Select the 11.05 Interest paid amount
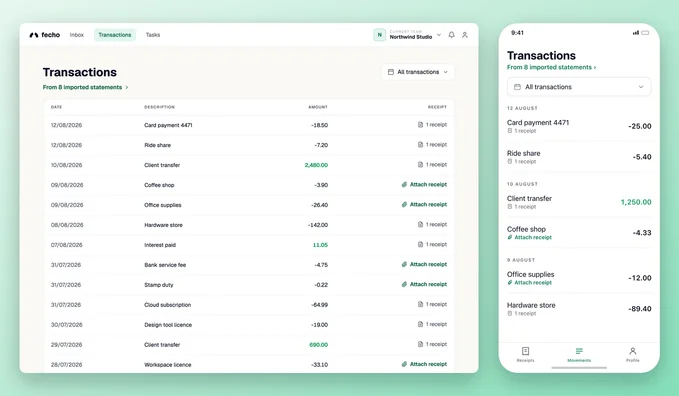This screenshot has height=396, width=679. point(320,245)
